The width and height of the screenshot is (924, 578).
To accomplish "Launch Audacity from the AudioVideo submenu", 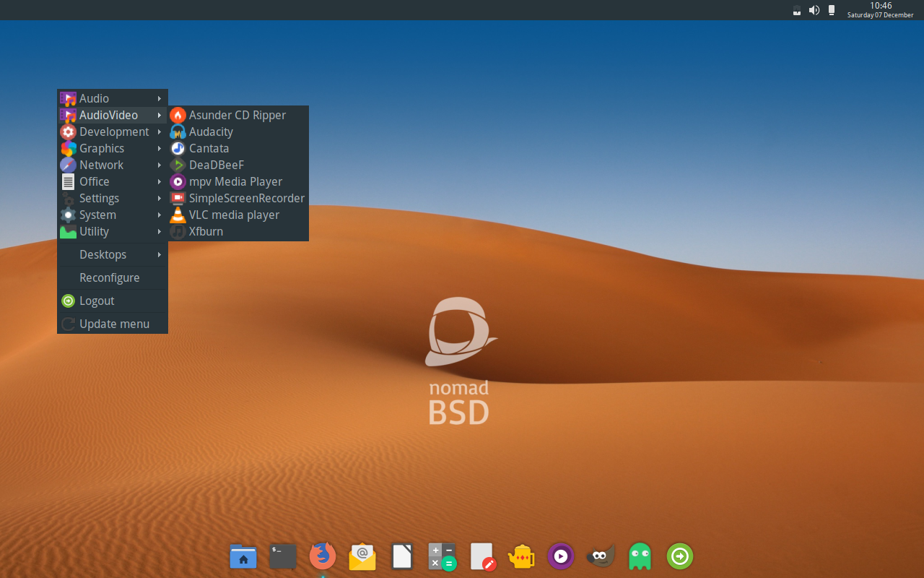I will (210, 131).
